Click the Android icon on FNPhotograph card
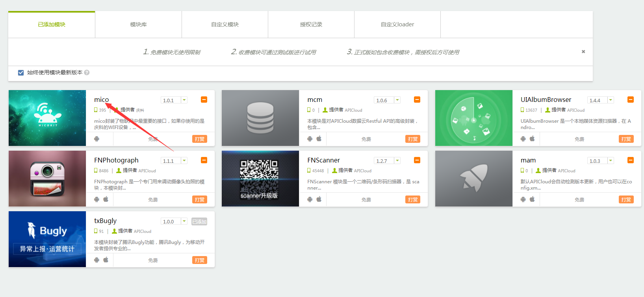 coord(97,199)
